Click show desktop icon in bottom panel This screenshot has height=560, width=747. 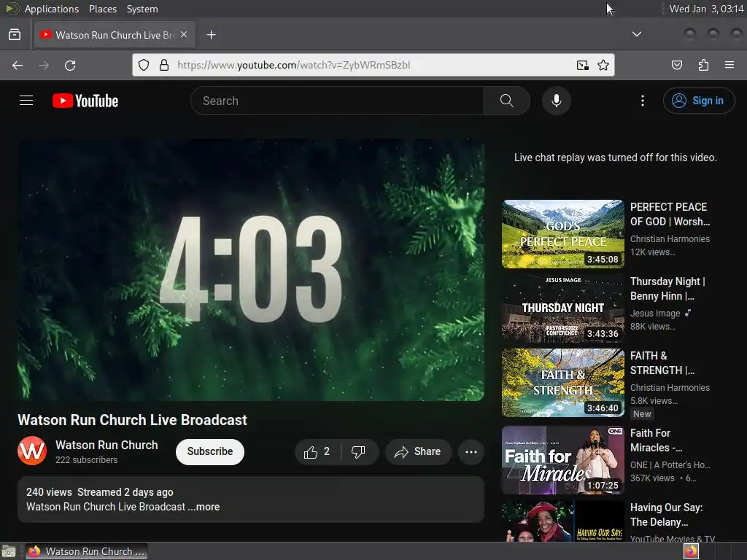[9, 551]
